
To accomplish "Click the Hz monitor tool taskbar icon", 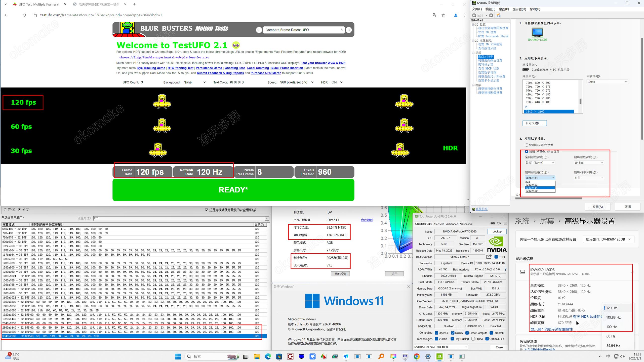I will 405,356.
